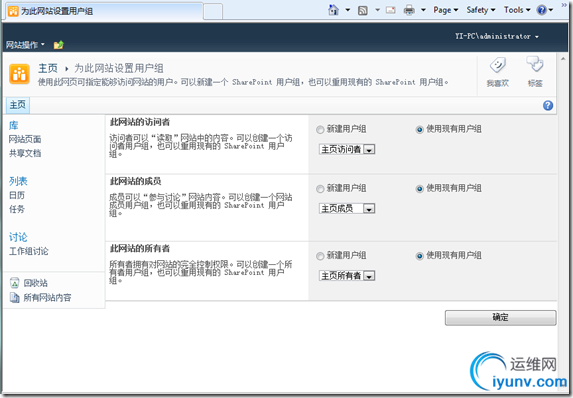
Task: Open the 列表 heading link
Action: [18, 181]
